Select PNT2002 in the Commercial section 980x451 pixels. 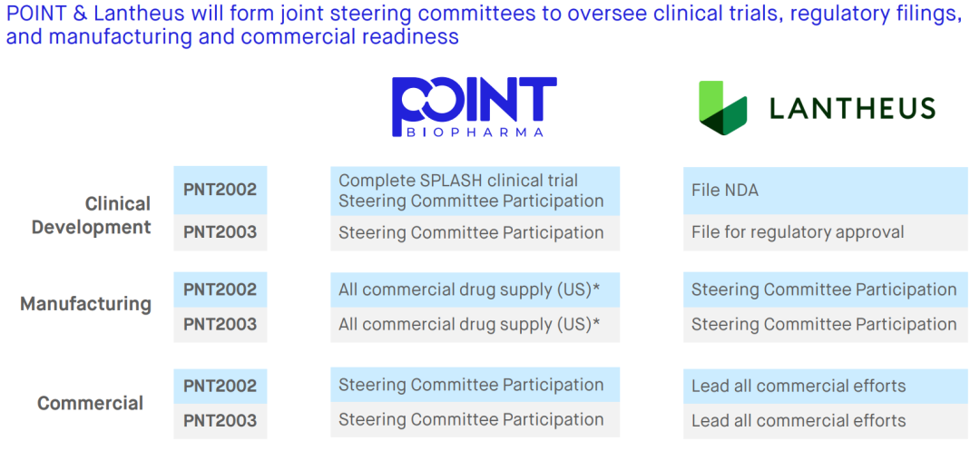[x=220, y=386]
